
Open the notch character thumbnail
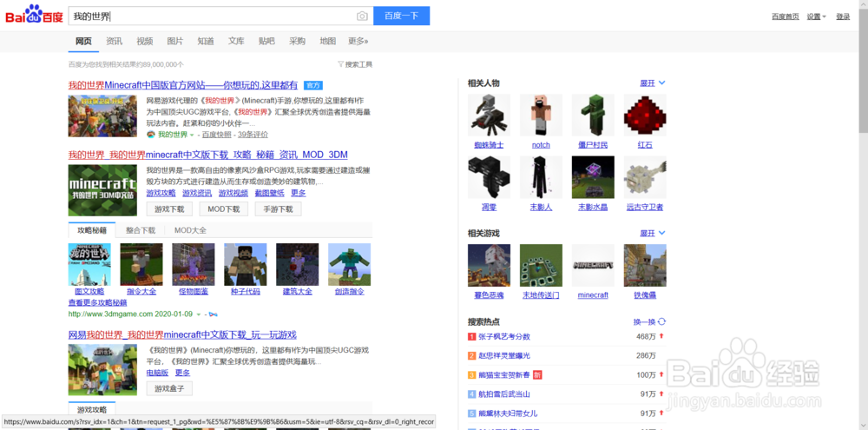coord(541,116)
